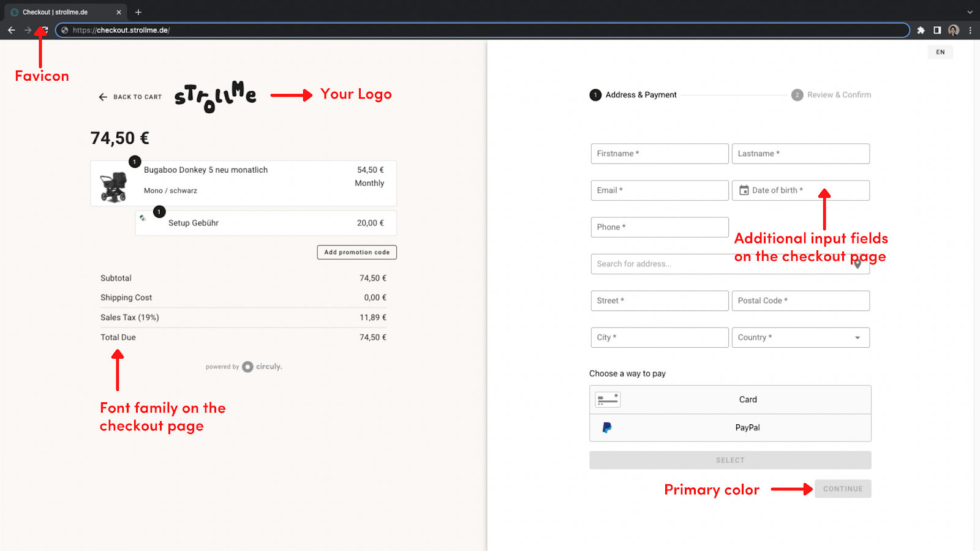980x551 pixels.
Task: Click the browser back arrow
Action: (11, 29)
